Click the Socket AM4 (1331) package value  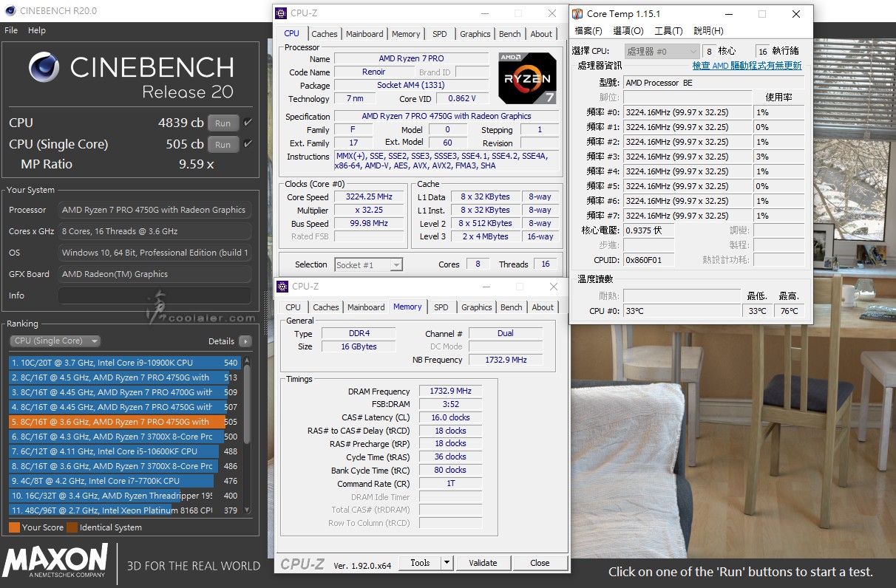(x=411, y=86)
